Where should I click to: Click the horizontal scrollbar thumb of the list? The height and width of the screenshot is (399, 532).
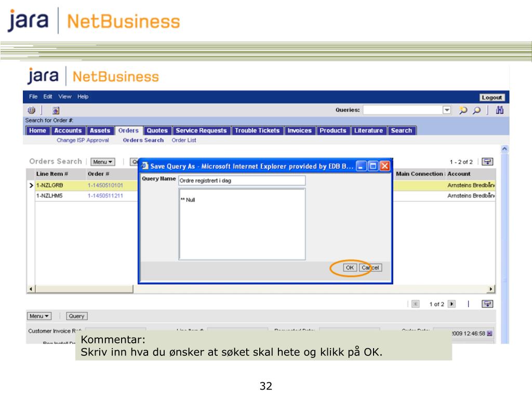click(x=85, y=289)
